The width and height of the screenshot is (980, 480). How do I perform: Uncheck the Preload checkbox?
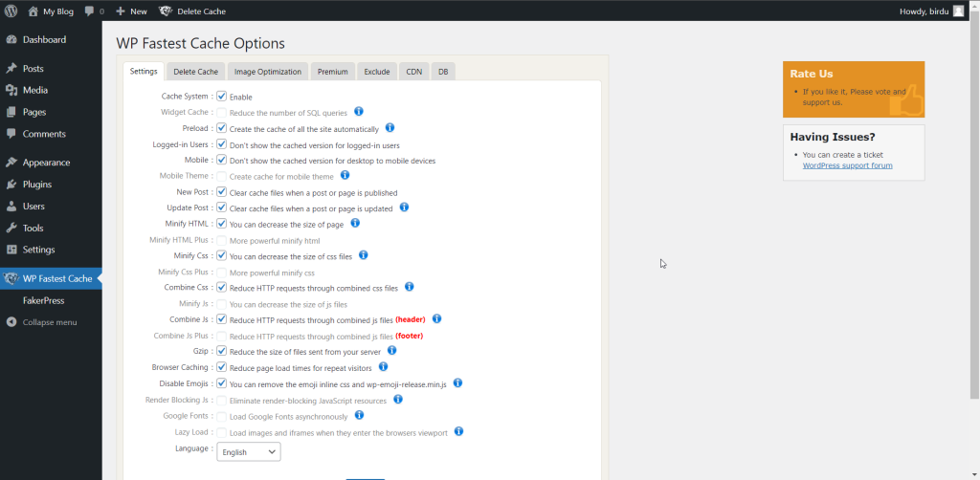(221, 128)
